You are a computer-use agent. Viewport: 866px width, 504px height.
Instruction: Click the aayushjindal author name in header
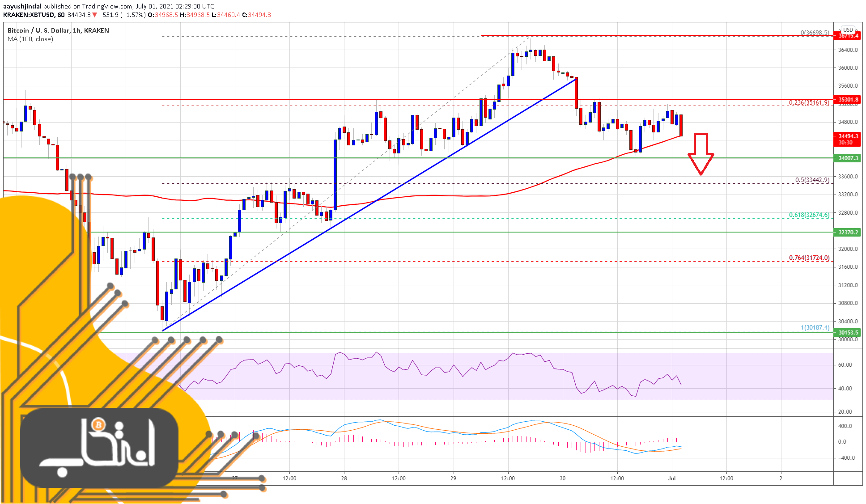point(22,6)
